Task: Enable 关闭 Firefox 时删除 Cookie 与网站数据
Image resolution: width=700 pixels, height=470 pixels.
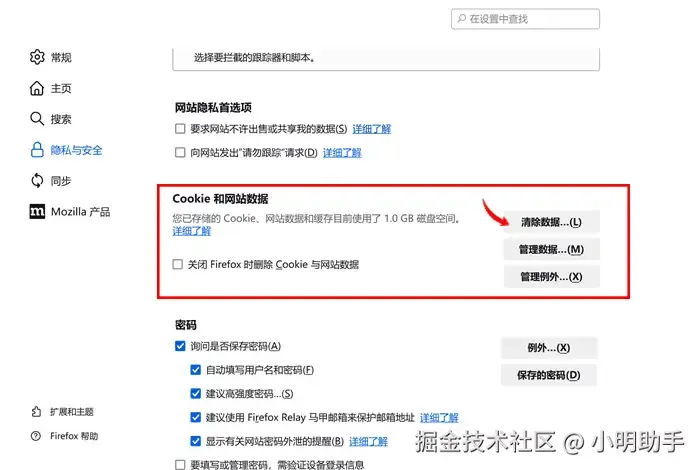Action: pyautogui.click(x=178, y=264)
